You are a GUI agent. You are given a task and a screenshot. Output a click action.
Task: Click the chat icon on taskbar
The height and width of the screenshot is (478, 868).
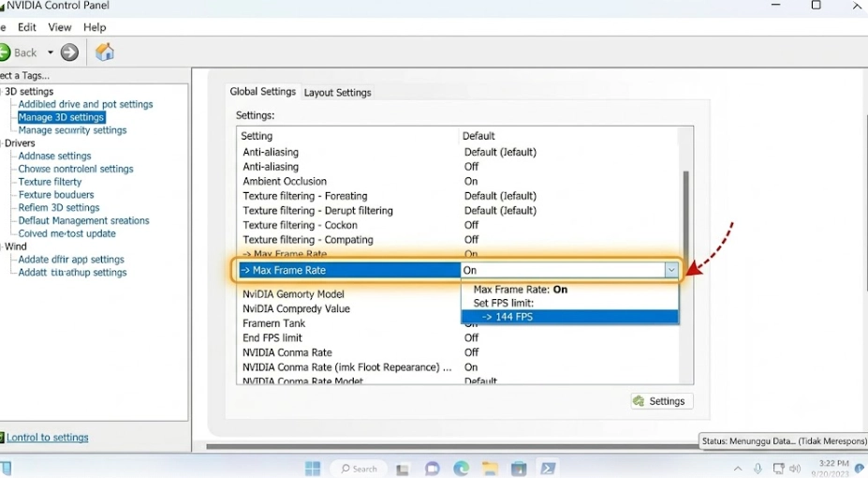pos(433,469)
